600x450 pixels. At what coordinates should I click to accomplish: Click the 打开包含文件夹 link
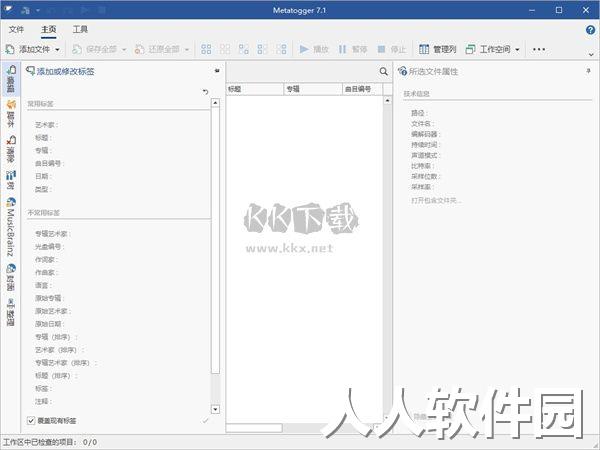click(x=436, y=200)
